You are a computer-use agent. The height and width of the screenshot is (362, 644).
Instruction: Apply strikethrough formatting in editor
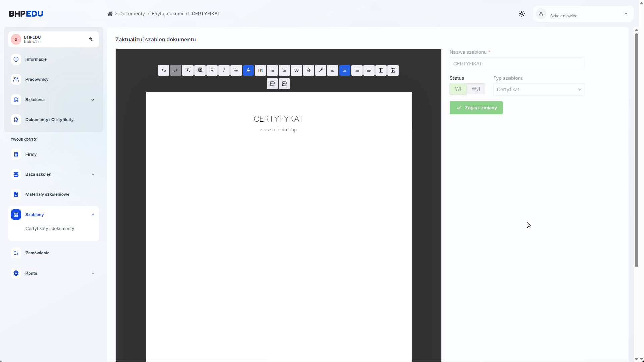coord(236,70)
